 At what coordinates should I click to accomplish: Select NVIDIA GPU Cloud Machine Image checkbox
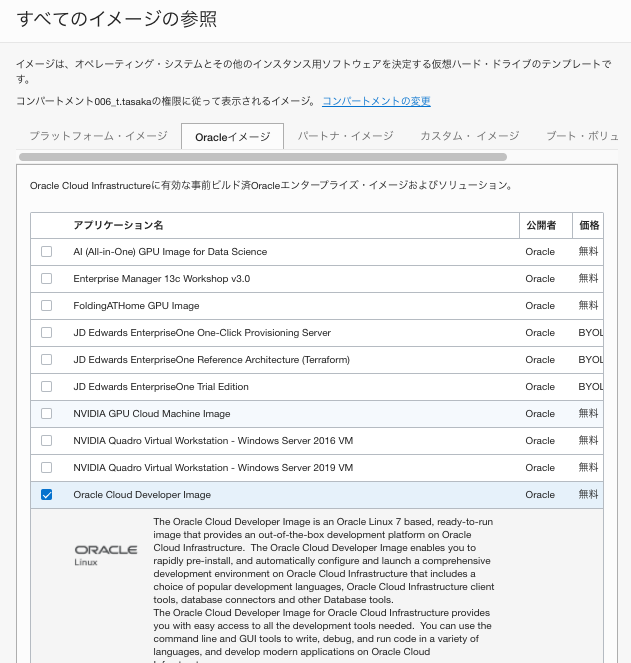(x=47, y=414)
